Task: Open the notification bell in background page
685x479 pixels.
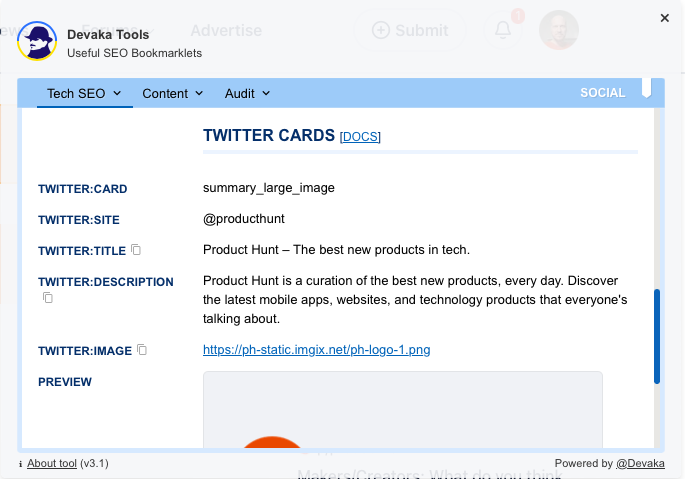Action: pyautogui.click(x=503, y=30)
